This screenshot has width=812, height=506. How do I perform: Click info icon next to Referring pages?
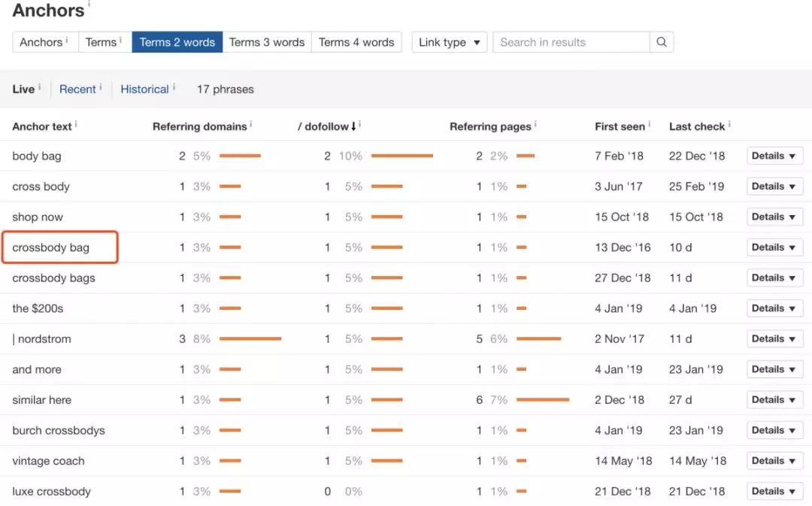pyautogui.click(x=535, y=124)
